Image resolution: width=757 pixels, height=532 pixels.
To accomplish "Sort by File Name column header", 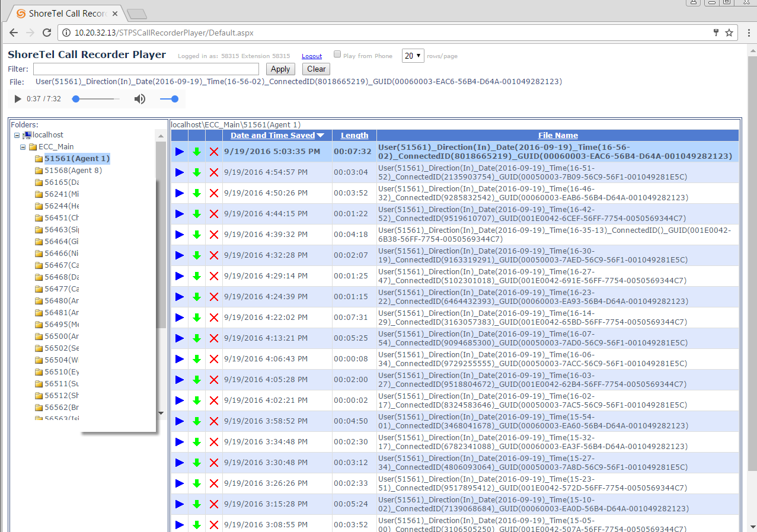I will pyautogui.click(x=558, y=136).
